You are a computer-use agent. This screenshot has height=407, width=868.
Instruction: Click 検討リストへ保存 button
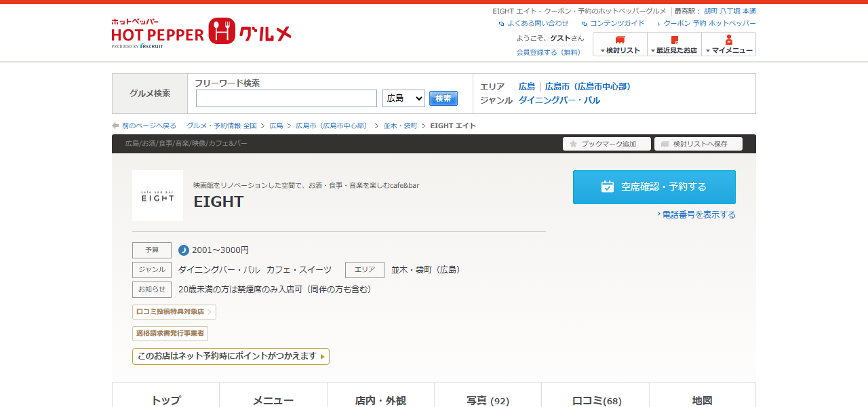coord(698,144)
